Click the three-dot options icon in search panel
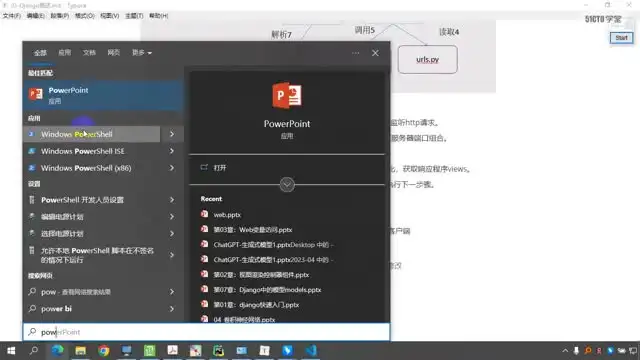The image size is (640, 360). point(356,53)
